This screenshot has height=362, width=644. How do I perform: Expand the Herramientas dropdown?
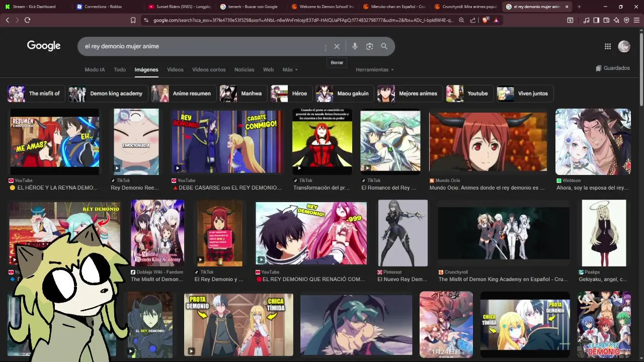click(375, 69)
